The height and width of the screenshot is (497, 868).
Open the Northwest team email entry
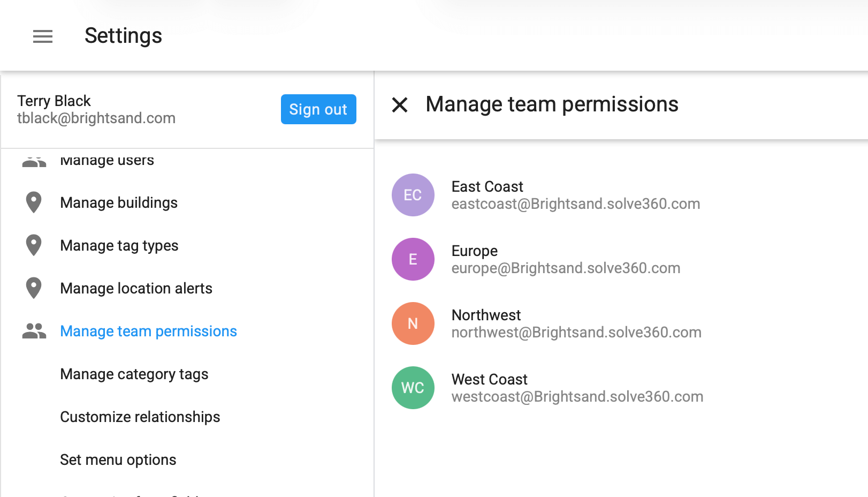pos(576,333)
